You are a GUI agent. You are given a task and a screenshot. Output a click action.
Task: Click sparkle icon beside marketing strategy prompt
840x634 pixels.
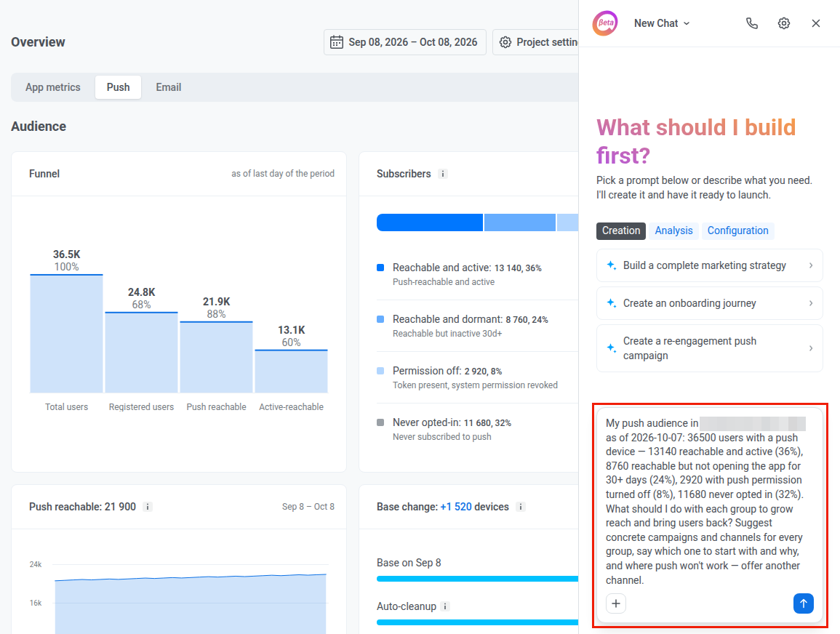611,265
